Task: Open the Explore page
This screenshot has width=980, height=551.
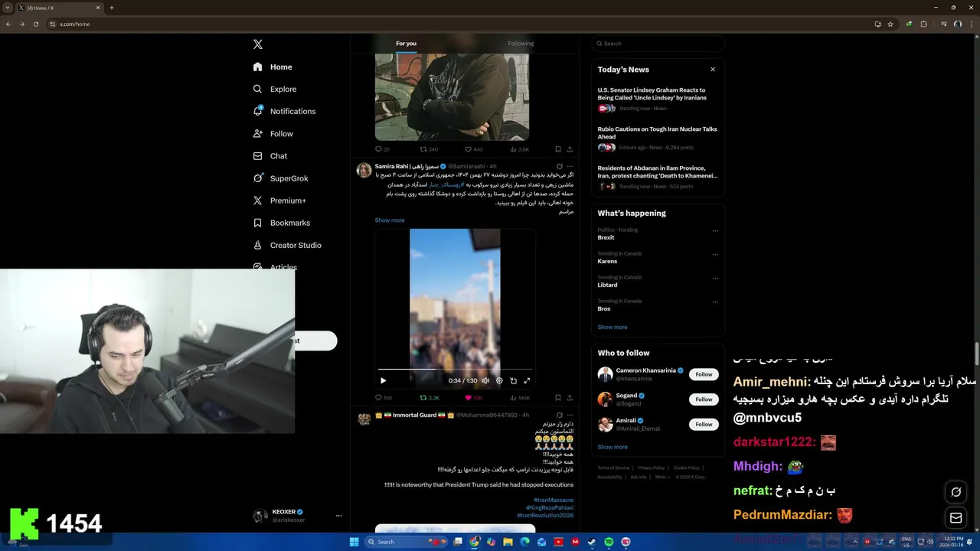Action: [x=275, y=90]
